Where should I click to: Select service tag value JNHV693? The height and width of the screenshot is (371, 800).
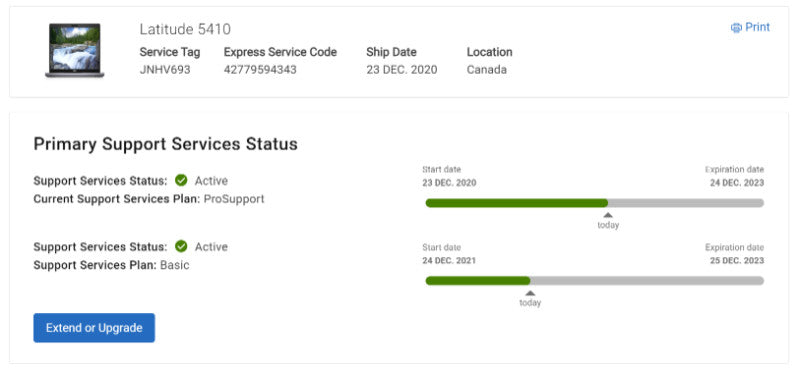165,70
